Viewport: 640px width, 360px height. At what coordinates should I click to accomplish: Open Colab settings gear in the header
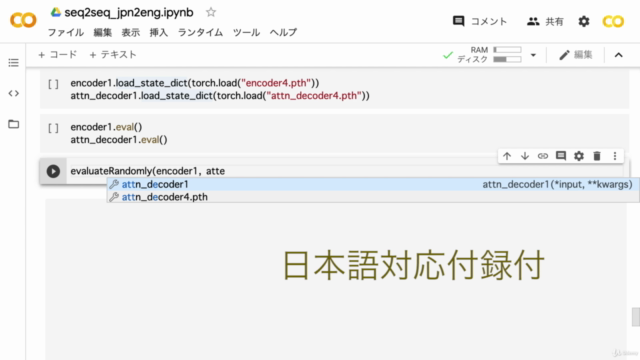point(584,21)
